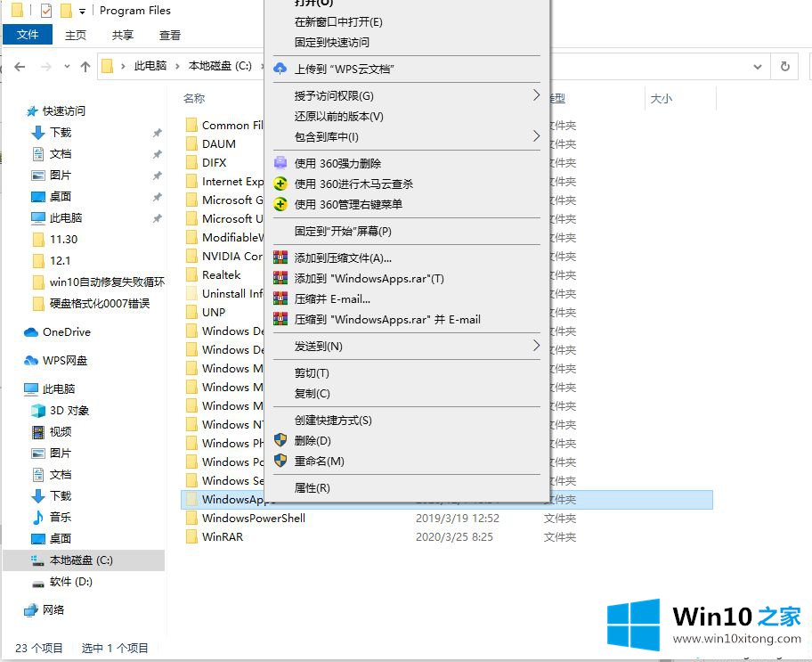Click WinRAR icon beside 添加到 WindowsApps.rar(T)
Viewport: 812px width, 662px height.
[x=280, y=278]
